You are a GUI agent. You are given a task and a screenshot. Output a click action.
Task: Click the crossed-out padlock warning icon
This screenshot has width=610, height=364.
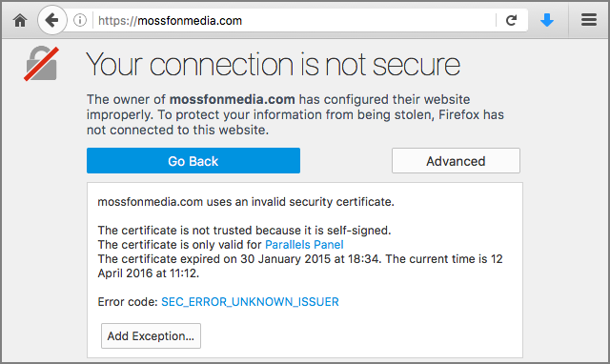(42, 64)
